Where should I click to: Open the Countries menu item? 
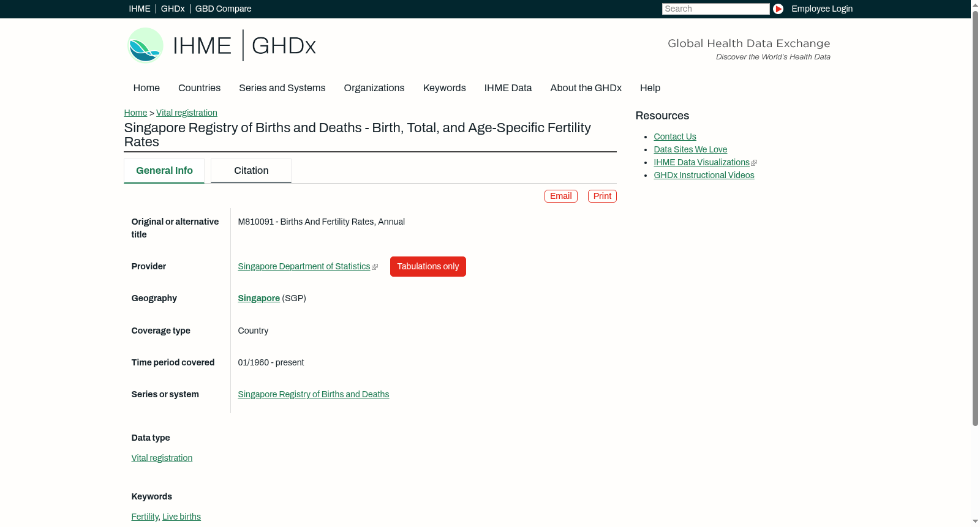(199, 88)
